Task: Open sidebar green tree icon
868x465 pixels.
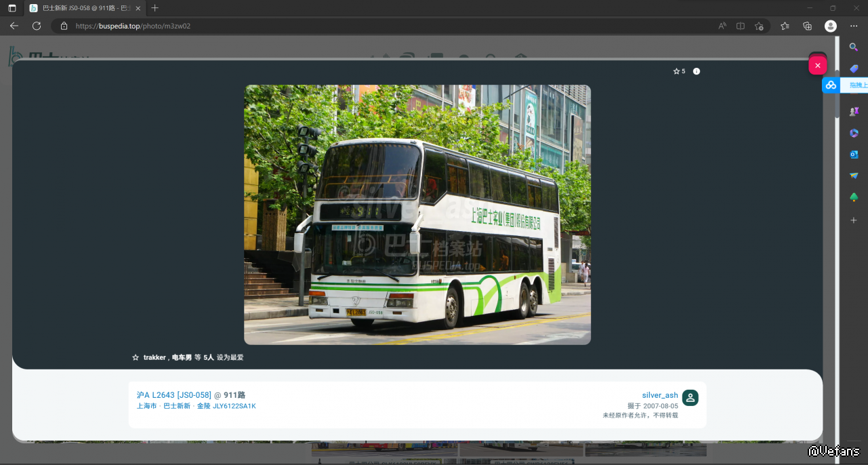Action: pyautogui.click(x=854, y=197)
